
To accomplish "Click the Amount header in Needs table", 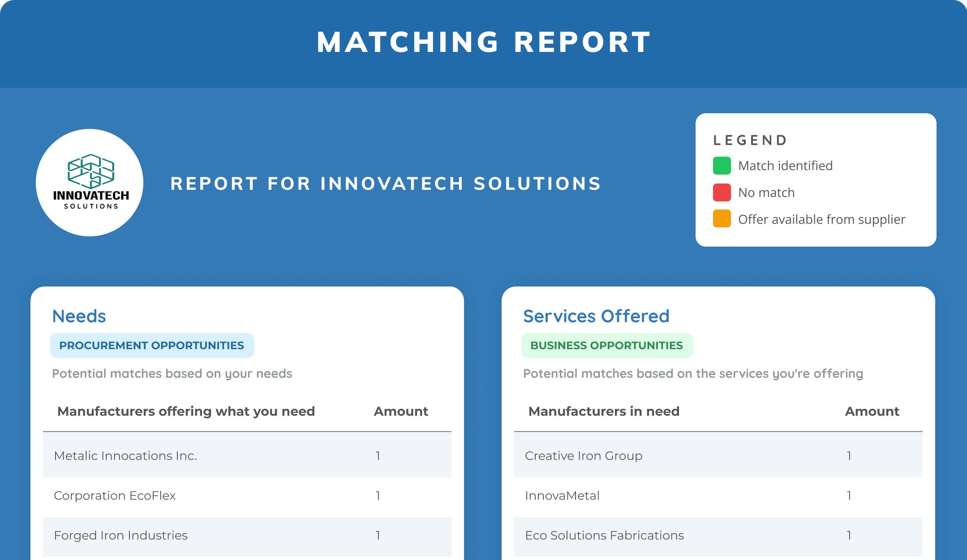I will click(x=401, y=411).
